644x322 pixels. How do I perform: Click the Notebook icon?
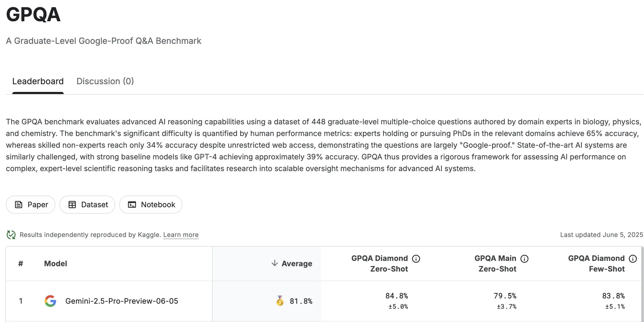132,205
